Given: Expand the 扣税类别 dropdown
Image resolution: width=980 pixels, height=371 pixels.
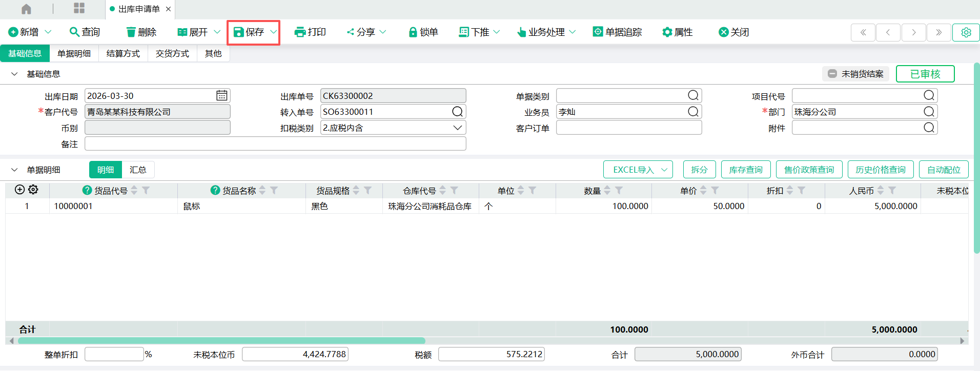Looking at the screenshot, I should click(457, 128).
